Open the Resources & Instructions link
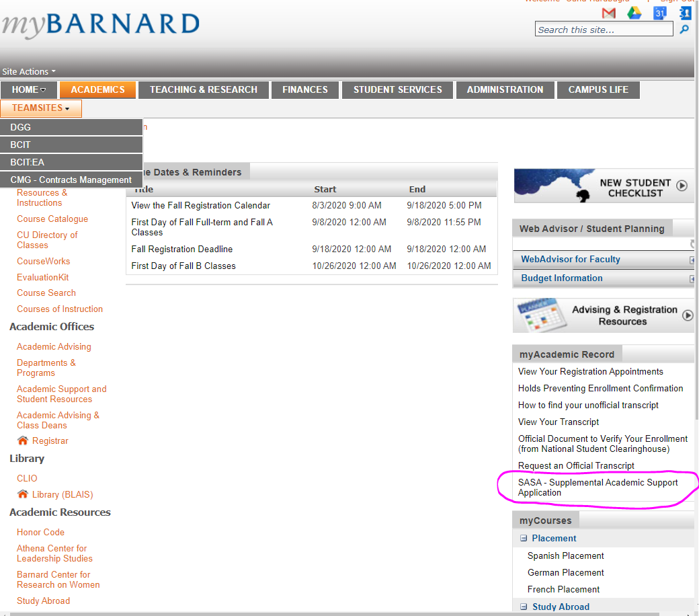The height and width of the screenshot is (616, 699). (42, 198)
